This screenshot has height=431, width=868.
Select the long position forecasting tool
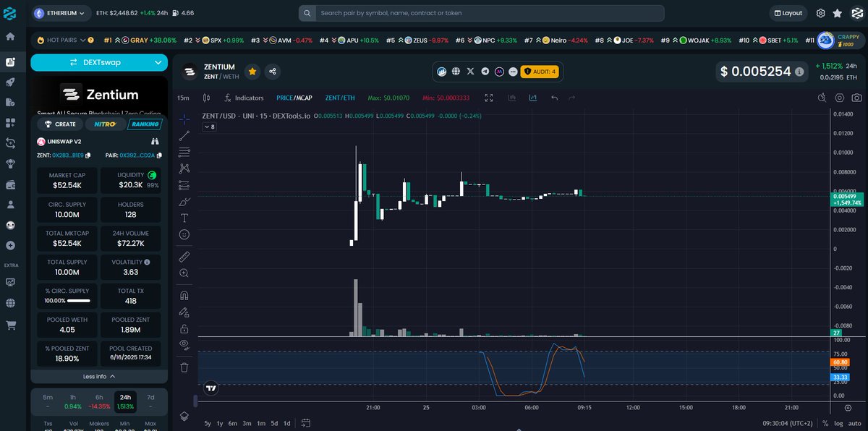point(184,185)
